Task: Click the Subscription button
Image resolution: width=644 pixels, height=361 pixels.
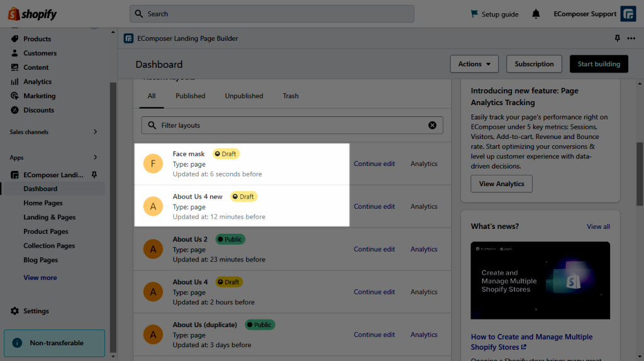Action: [x=534, y=64]
